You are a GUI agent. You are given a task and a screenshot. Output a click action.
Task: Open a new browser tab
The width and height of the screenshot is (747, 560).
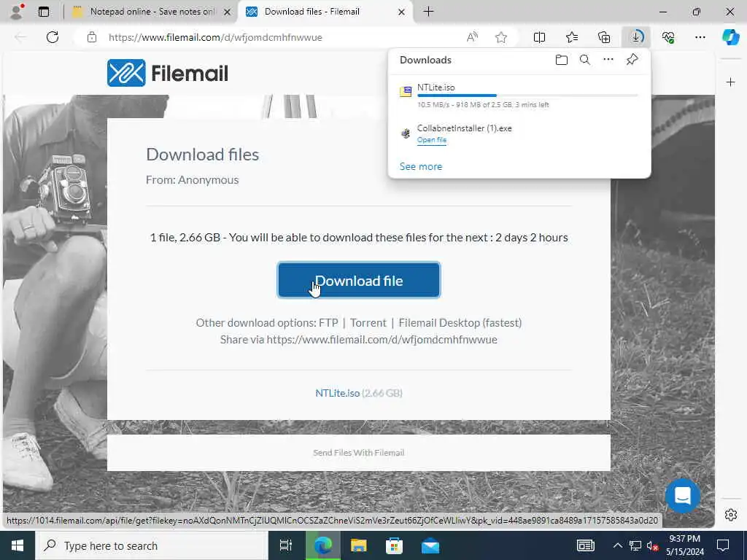pyautogui.click(x=428, y=12)
